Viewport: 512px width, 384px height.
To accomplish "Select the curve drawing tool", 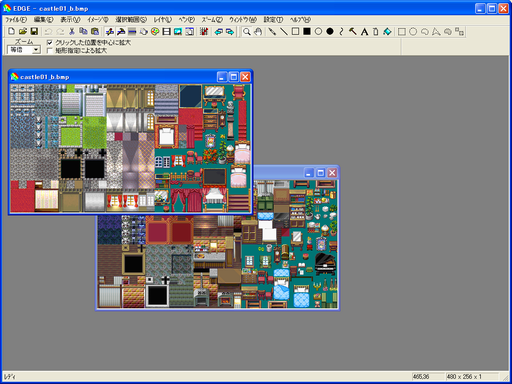I will pos(341,32).
